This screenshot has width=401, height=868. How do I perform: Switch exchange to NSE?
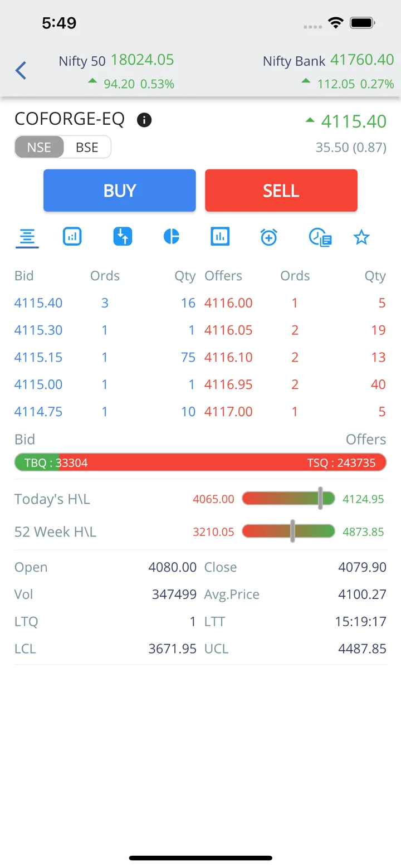39,147
